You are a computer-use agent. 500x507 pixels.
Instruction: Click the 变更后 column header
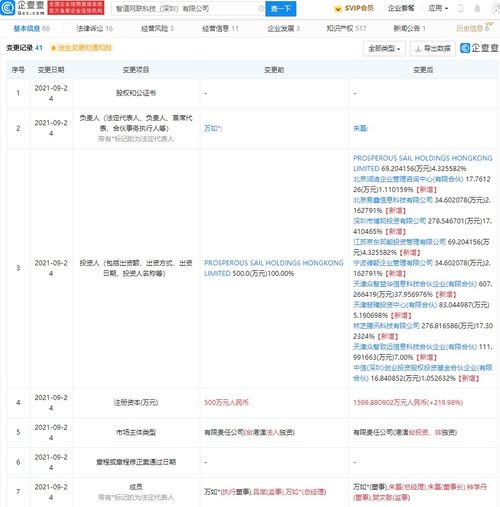coord(423,70)
